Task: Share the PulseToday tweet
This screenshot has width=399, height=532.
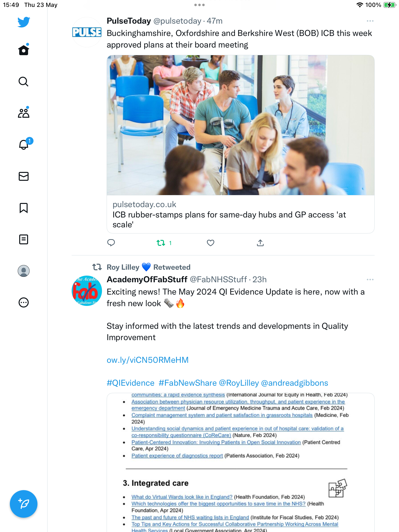Action: (260, 243)
